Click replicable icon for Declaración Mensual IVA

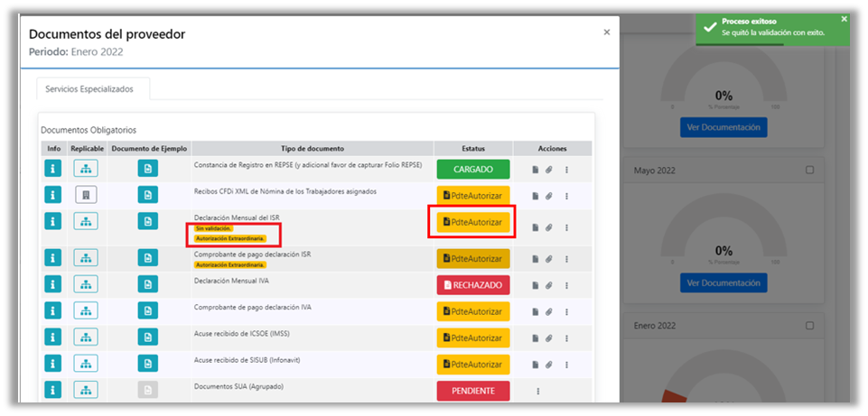86,284
